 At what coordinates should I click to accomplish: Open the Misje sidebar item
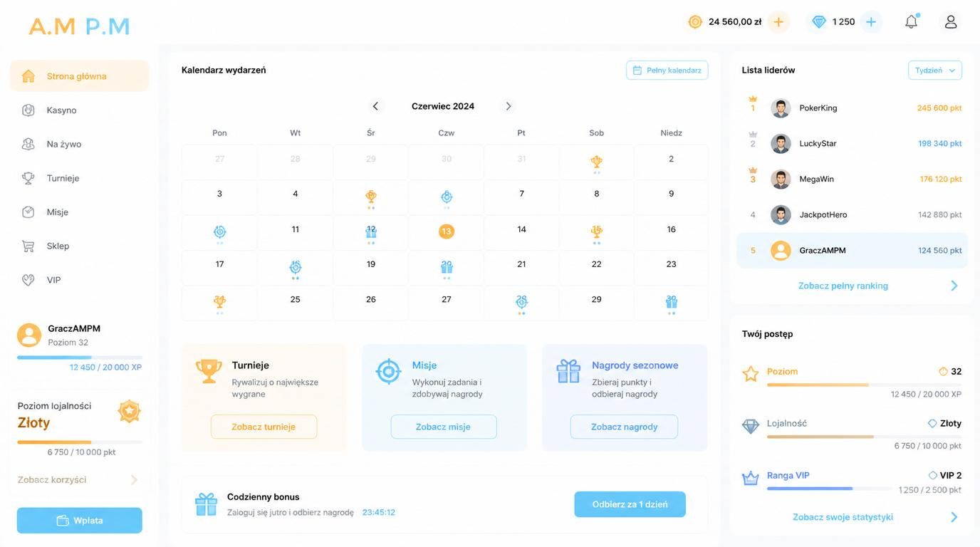pyautogui.click(x=79, y=212)
